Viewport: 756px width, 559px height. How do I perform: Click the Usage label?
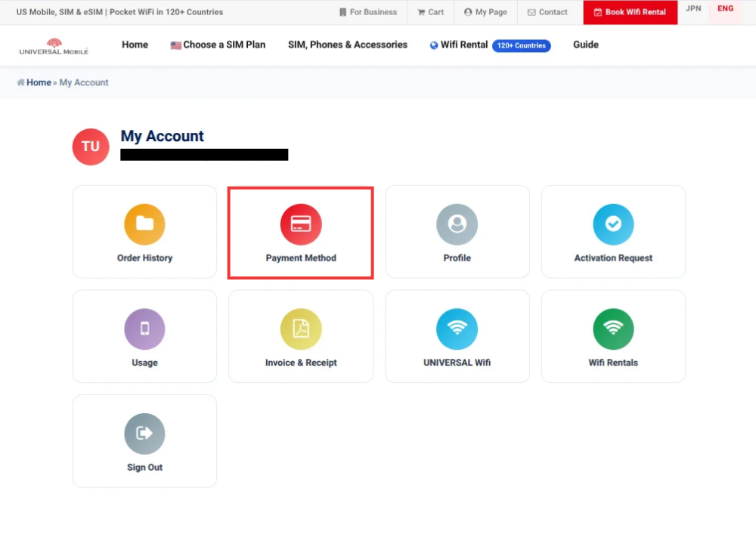[x=144, y=363]
